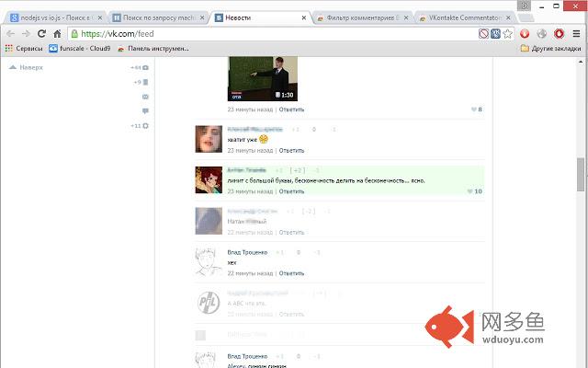588x368 pixels.
Task: Click the page vertical scrollbar thumb
Action: click(x=581, y=175)
